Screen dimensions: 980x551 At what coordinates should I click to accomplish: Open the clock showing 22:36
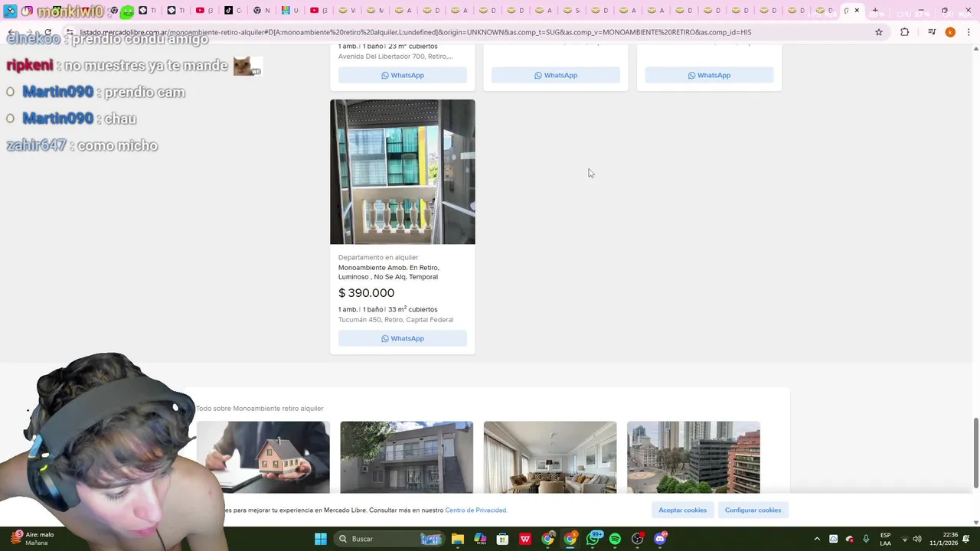[943, 539]
